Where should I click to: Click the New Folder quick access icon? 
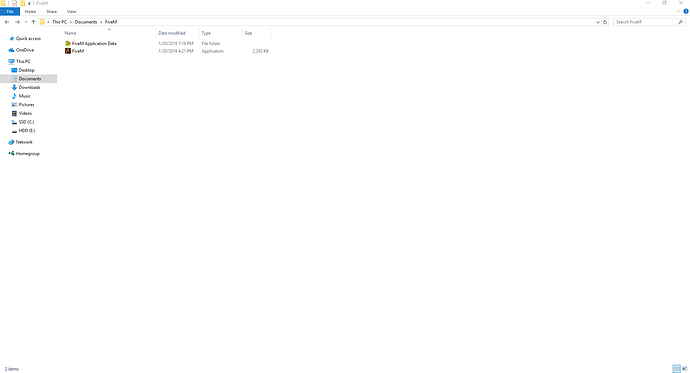22,3
